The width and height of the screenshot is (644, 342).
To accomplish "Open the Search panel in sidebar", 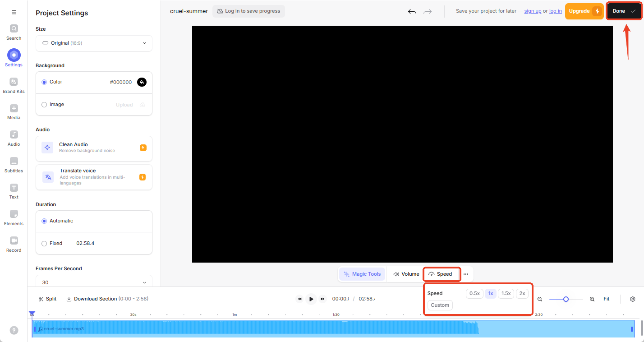I will [14, 32].
